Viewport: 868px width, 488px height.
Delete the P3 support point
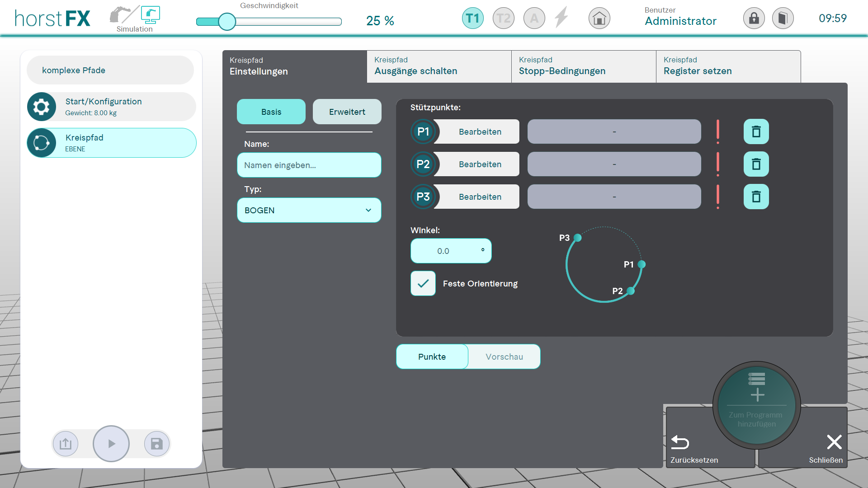[x=756, y=197]
